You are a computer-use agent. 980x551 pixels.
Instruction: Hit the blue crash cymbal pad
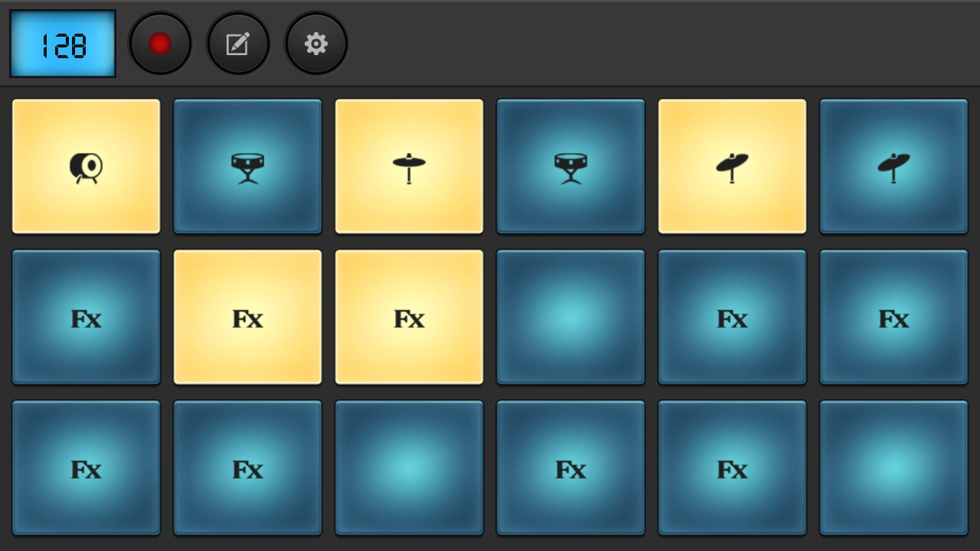893,166
